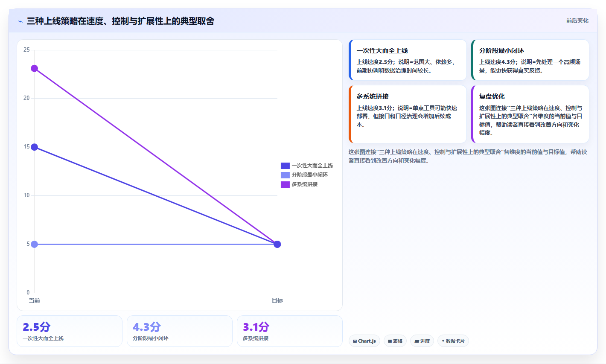
Task: Click the 多系统拼接 label under 3.1分
Action: pyautogui.click(x=256, y=338)
